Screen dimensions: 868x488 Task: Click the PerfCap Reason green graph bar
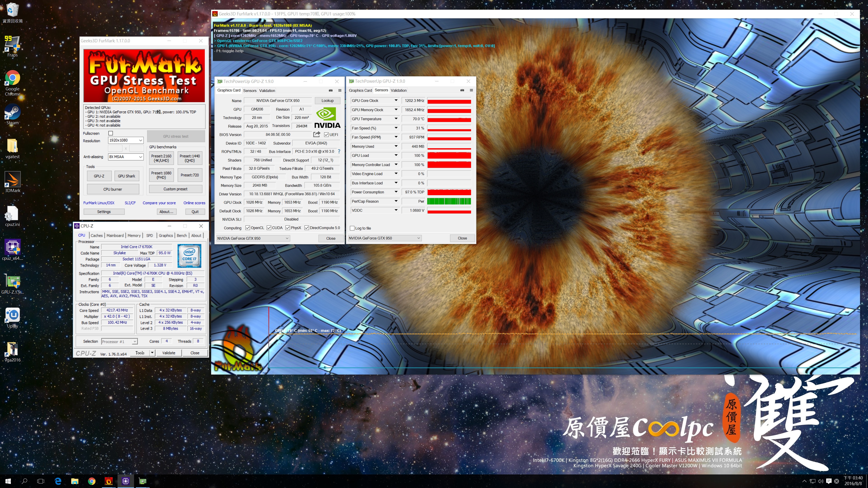449,201
